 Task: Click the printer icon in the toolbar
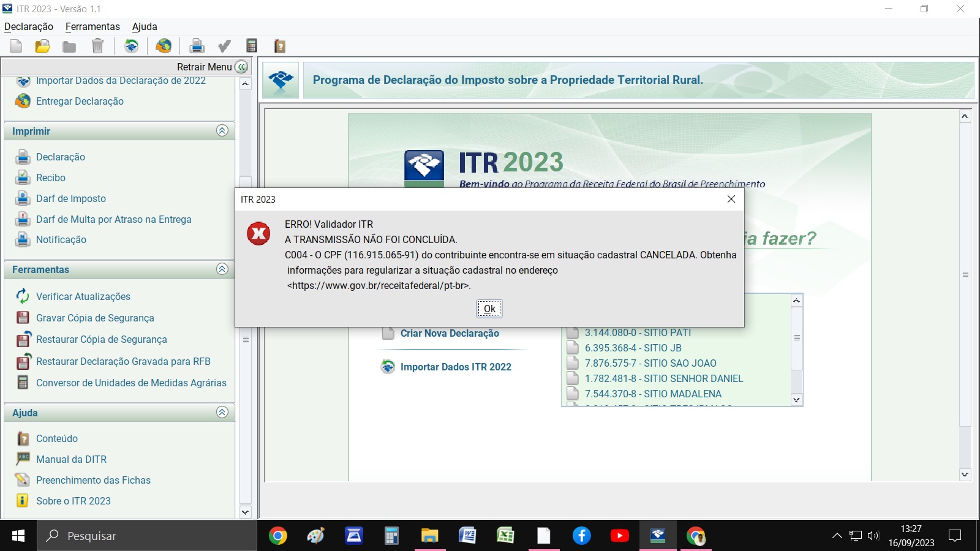(197, 46)
